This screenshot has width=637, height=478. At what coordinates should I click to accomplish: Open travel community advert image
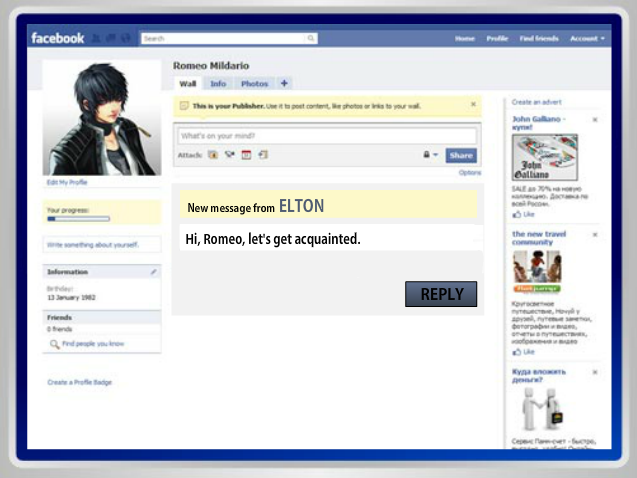(x=537, y=271)
